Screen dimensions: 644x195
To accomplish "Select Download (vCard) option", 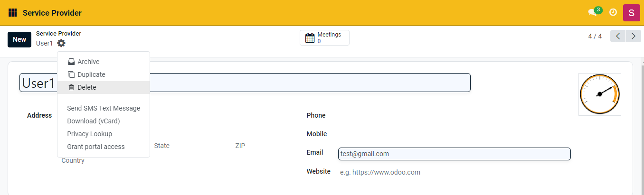I will pyautogui.click(x=93, y=121).
